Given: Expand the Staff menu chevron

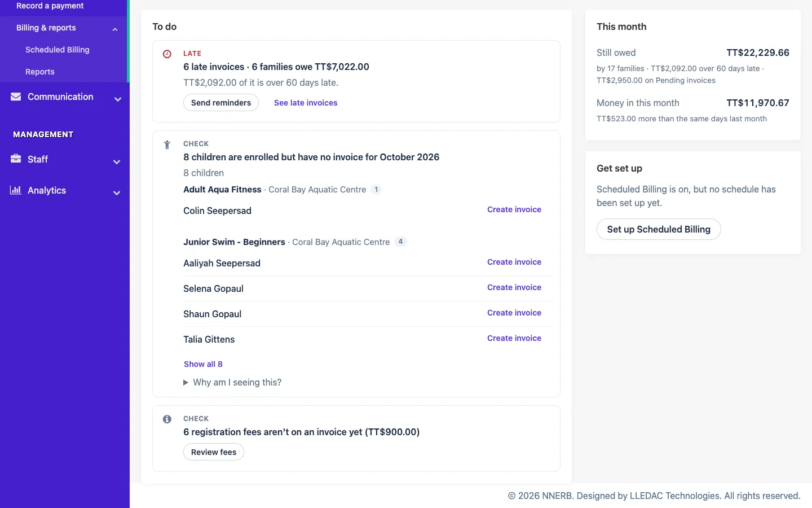Looking at the screenshot, I should [x=117, y=162].
